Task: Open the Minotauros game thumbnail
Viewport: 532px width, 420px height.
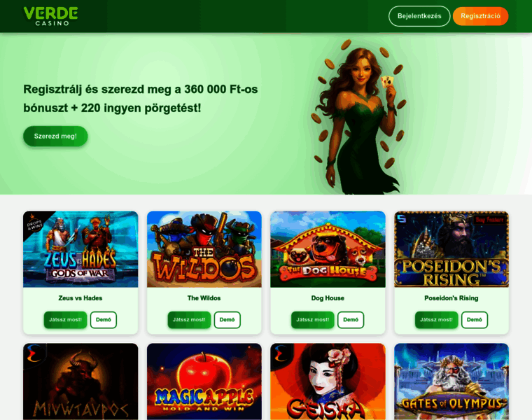Action: click(80, 381)
